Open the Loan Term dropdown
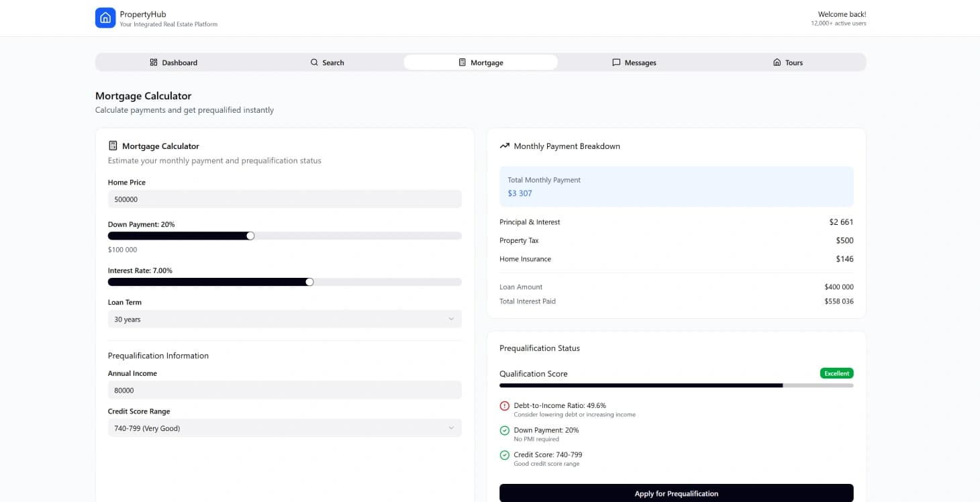Image resolution: width=980 pixels, height=502 pixels. coord(285,319)
